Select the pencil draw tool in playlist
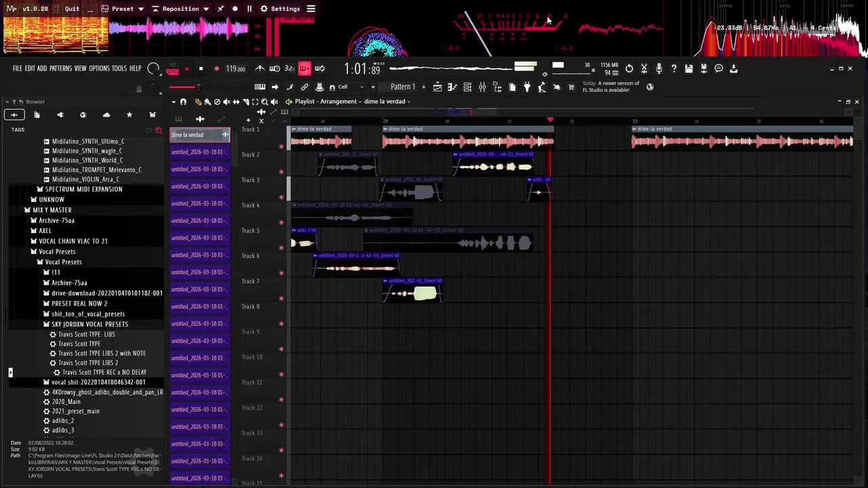Screen dimensions: 868x488 [198, 102]
